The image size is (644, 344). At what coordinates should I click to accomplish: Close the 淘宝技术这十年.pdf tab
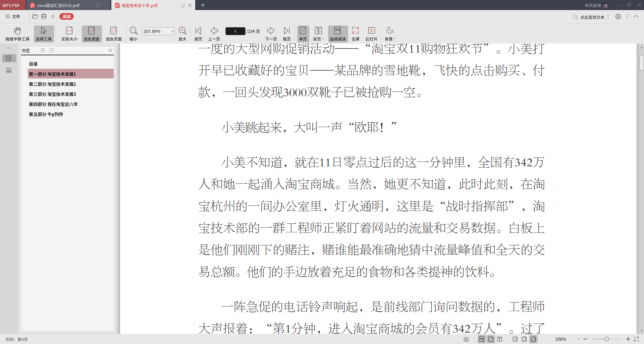click(x=190, y=5)
